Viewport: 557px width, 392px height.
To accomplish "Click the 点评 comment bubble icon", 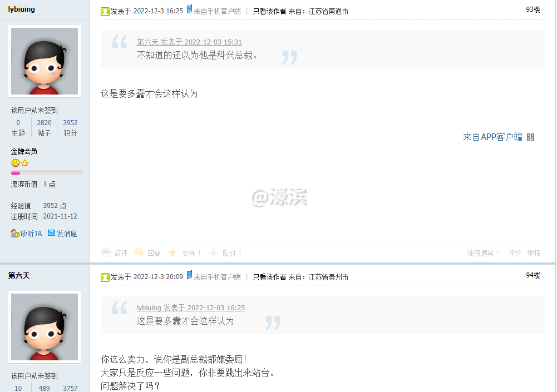I will [x=106, y=252].
